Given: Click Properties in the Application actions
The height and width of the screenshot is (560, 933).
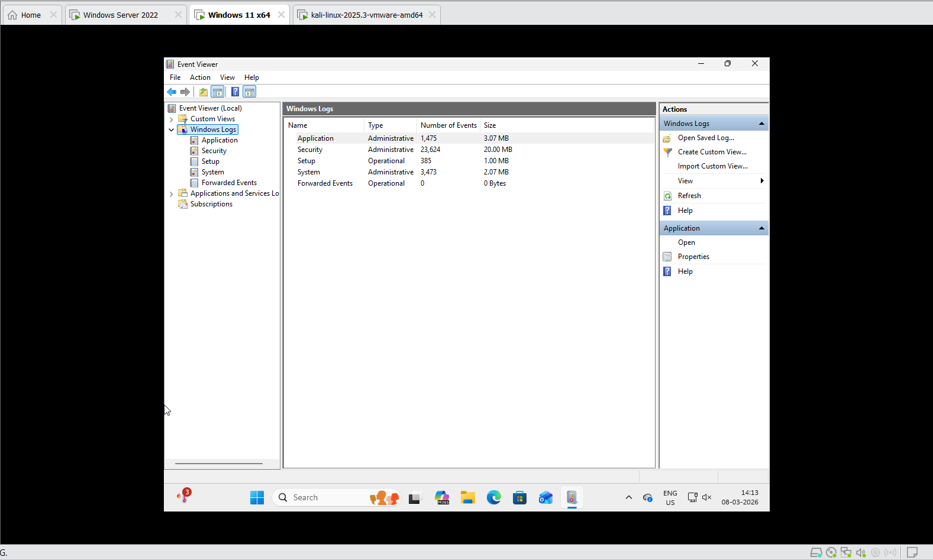Looking at the screenshot, I should pos(693,257).
